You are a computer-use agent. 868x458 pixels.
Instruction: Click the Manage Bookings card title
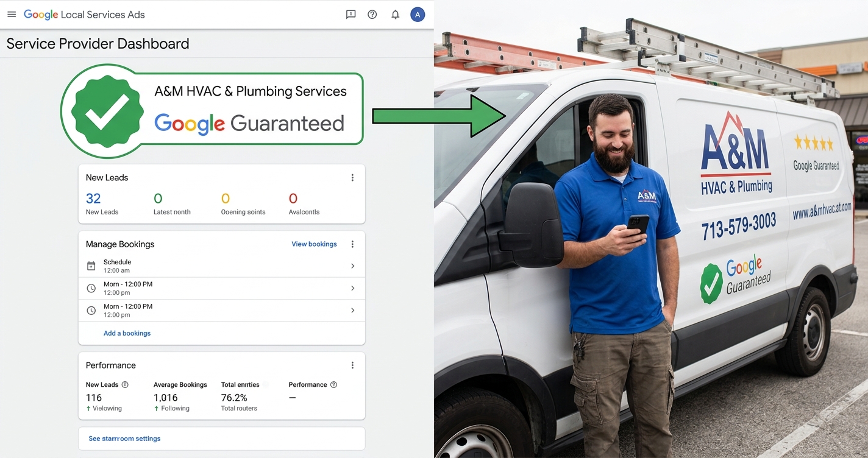tap(120, 244)
